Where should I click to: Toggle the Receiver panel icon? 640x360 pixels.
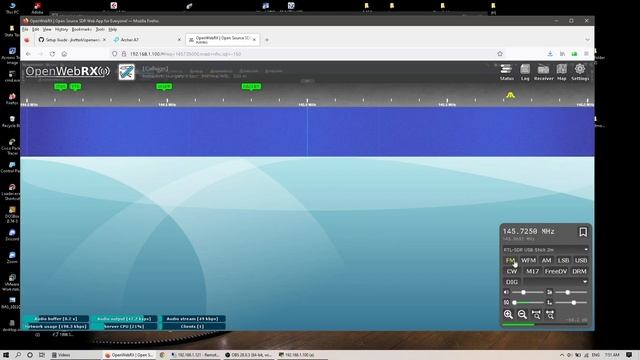(x=543, y=72)
